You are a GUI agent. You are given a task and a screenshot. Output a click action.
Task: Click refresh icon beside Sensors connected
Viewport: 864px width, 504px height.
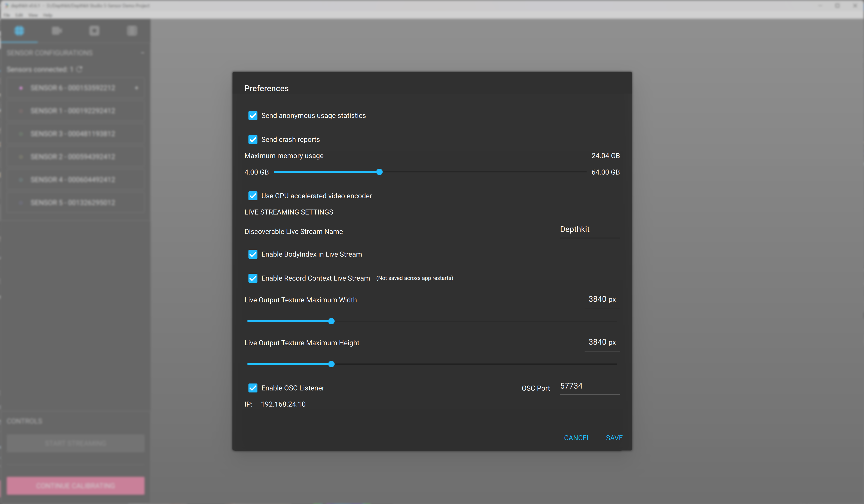click(80, 69)
